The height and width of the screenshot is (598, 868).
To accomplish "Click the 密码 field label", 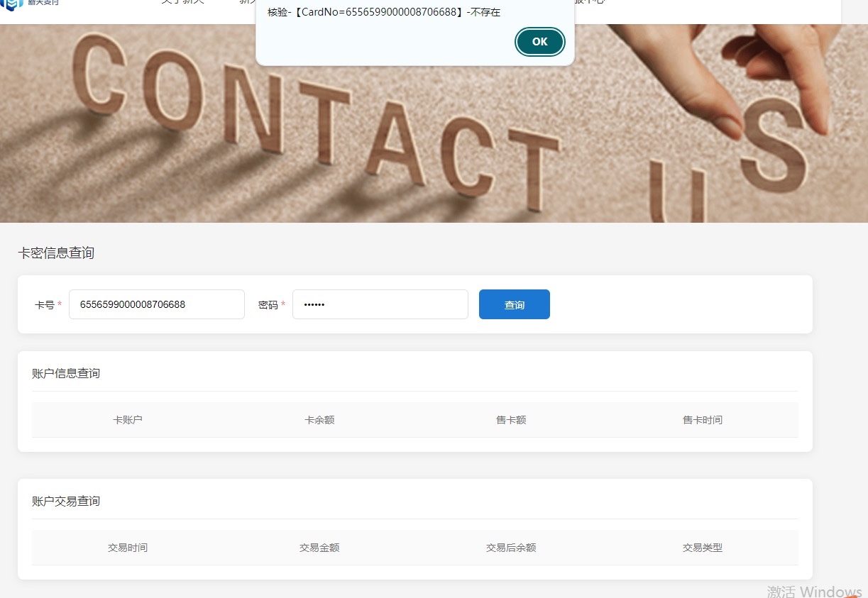I will [x=268, y=305].
